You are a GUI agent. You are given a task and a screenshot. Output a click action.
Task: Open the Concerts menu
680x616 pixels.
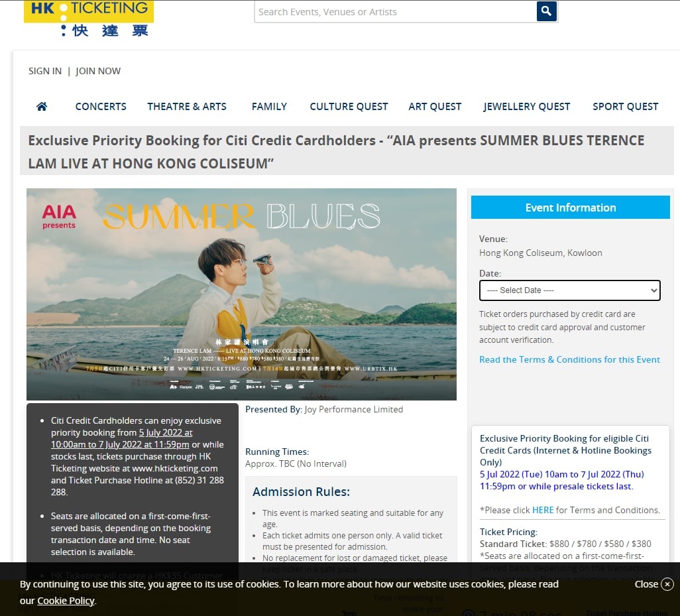pyautogui.click(x=101, y=106)
